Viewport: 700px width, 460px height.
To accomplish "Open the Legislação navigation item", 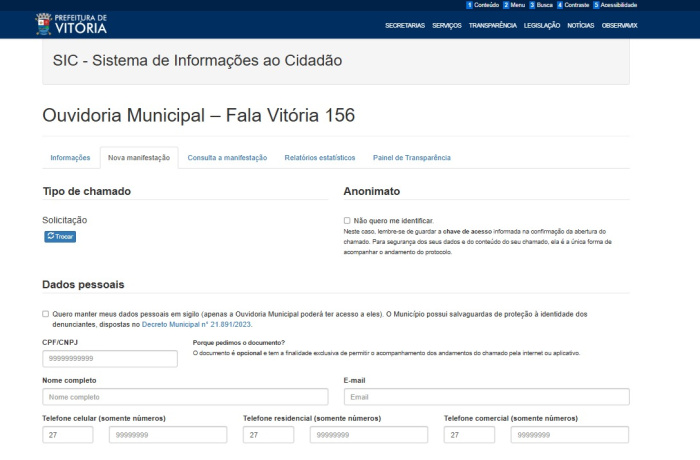I will tap(542, 25).
